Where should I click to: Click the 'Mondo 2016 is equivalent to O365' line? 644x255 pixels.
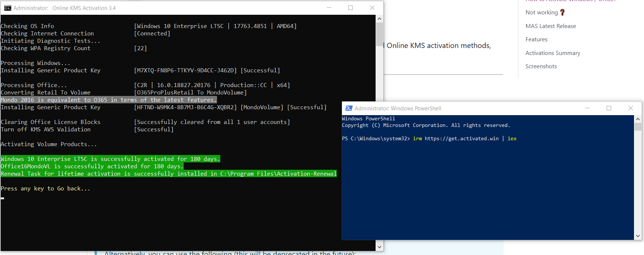click(x=109, y=100)
